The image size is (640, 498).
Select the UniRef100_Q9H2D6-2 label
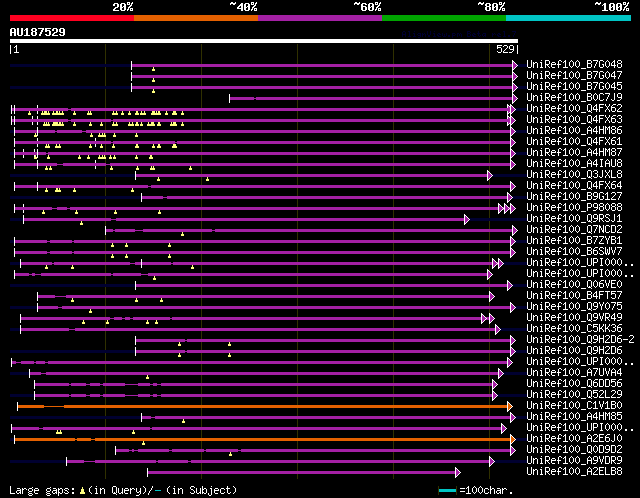580,340
